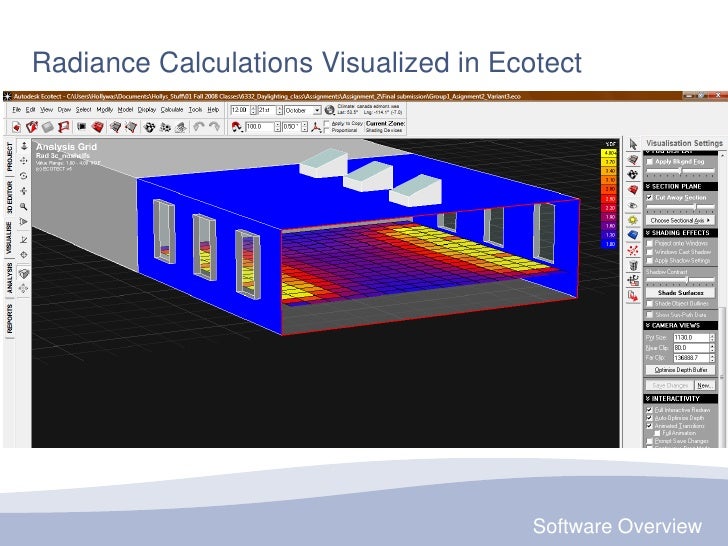Click the time 12:00 stepper arrows
The width and height of the screenshot is (728, 546).
point(253,110)
